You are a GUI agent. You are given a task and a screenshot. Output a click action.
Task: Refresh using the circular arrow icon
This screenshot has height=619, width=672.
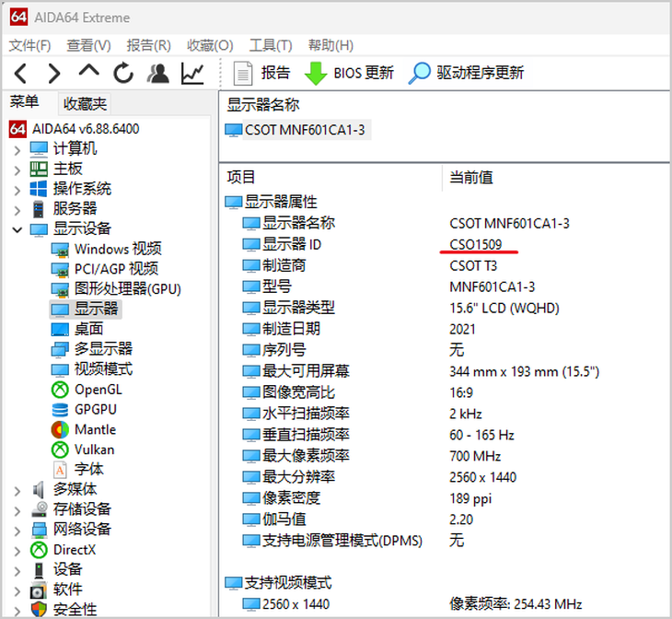pyautogui.click(x=123, y=73)
